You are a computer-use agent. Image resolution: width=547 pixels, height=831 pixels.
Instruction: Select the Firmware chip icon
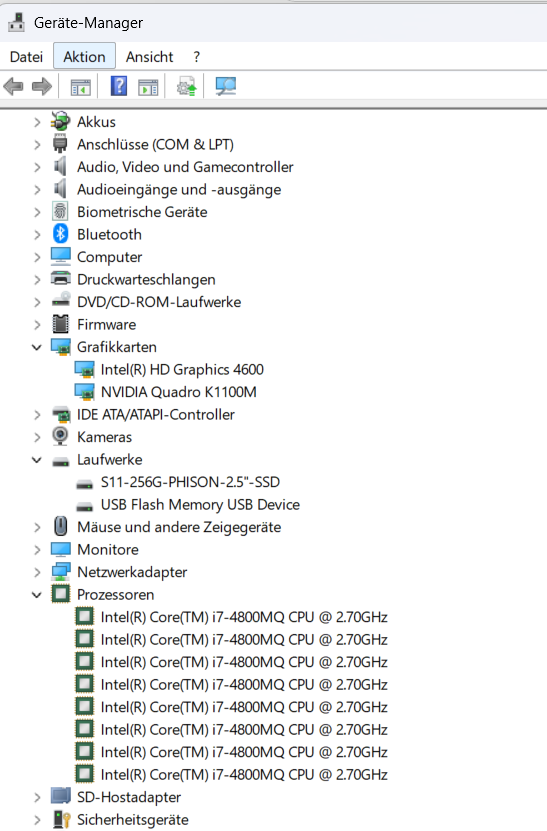(60, 324)
